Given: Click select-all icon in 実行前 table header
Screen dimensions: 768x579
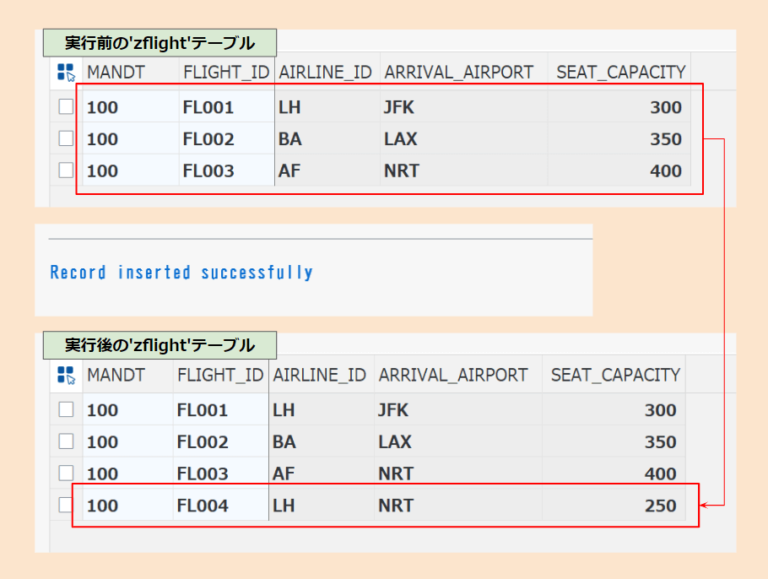Looking at the screenshot, I should tap(66, 72).
